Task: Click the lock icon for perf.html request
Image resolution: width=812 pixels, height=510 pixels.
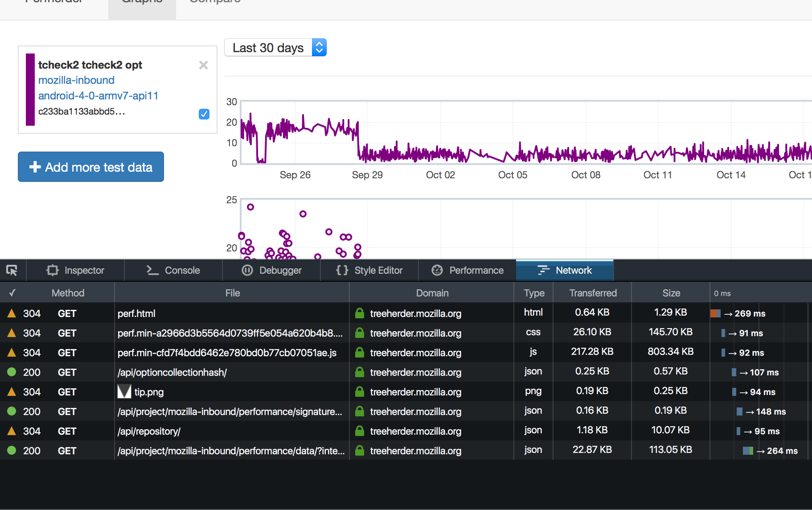Action: [x=359, y=313]
